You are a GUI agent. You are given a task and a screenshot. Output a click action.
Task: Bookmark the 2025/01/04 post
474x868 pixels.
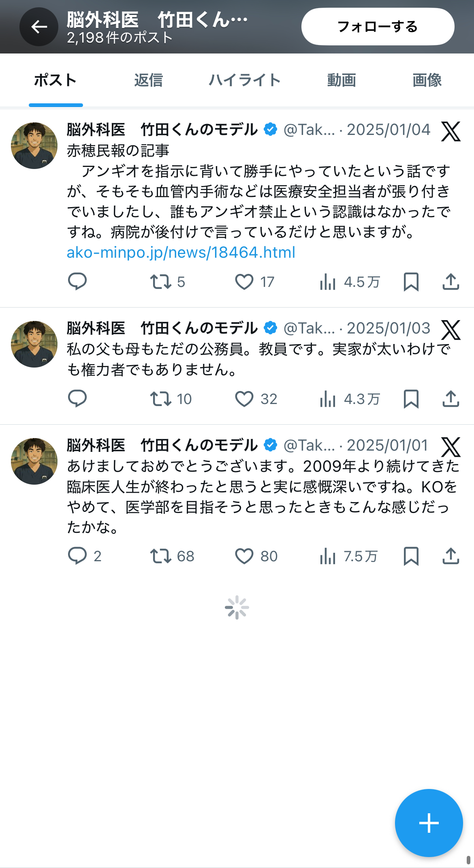coord(411,282)
